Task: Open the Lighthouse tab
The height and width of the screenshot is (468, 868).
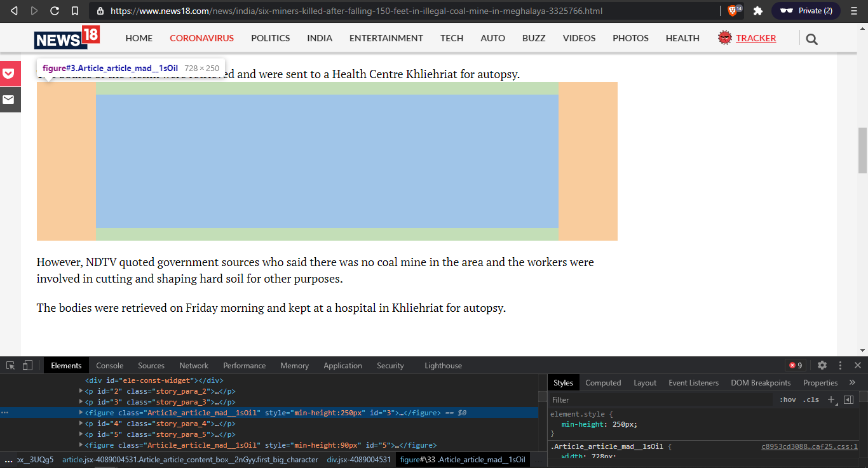Action: 443,366
